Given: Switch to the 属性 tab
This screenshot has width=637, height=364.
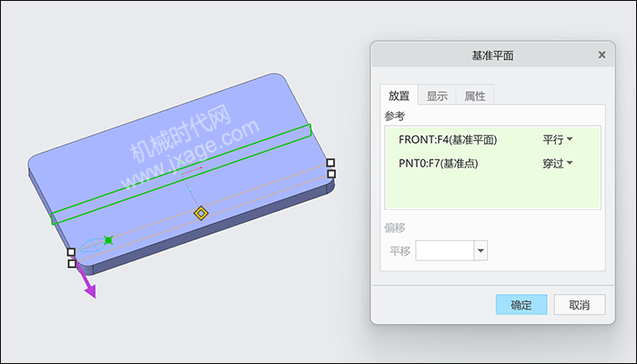Looking at the screenshot, I should point(475,96).
